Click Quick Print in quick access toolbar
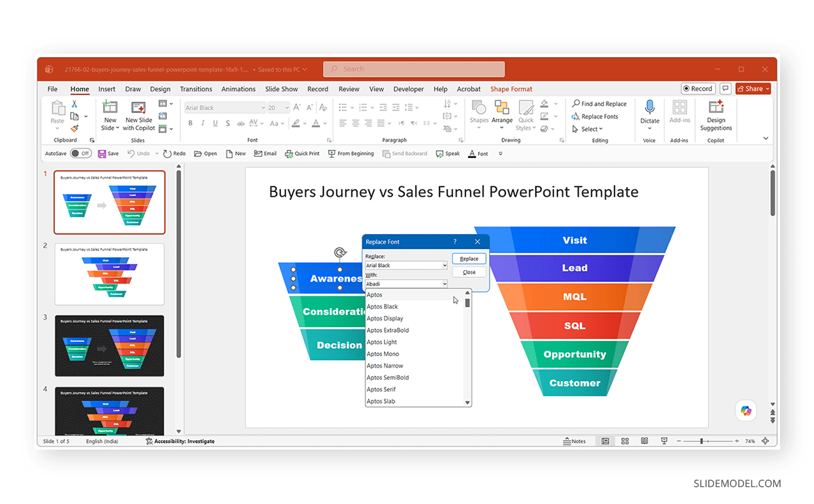 (x=302, y=153)
